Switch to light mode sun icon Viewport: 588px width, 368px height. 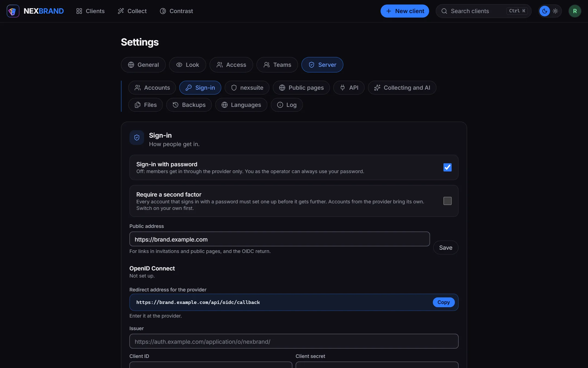point(555,11)
